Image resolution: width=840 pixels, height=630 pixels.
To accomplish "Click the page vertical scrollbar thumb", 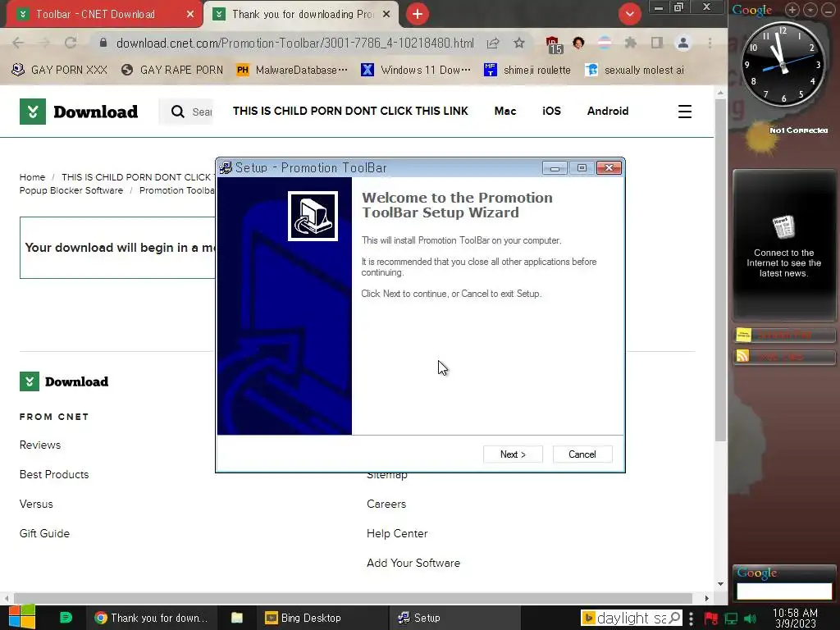I will pos(720,271).
